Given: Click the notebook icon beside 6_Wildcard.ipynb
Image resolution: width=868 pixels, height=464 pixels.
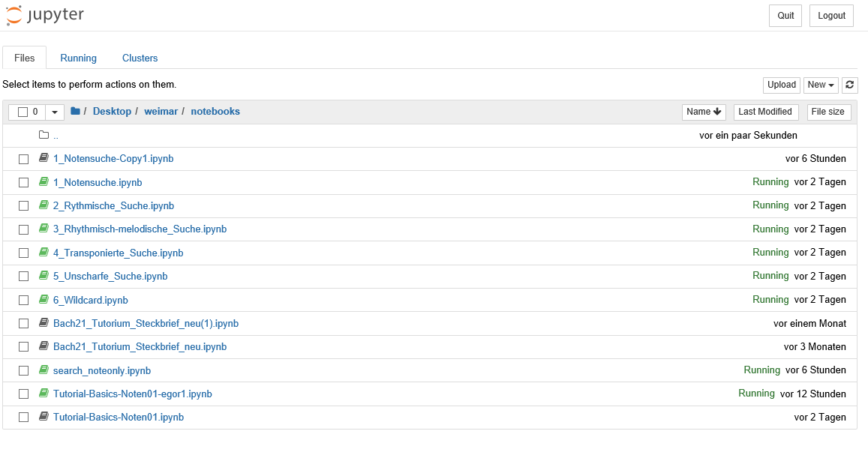Looking at the screenshot, I should click(44, 300).
